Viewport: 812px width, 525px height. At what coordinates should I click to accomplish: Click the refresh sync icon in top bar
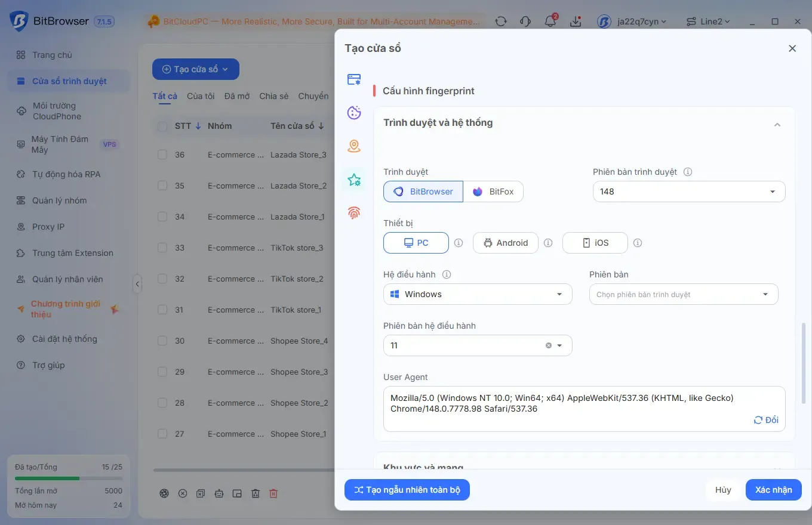(501, 21)
